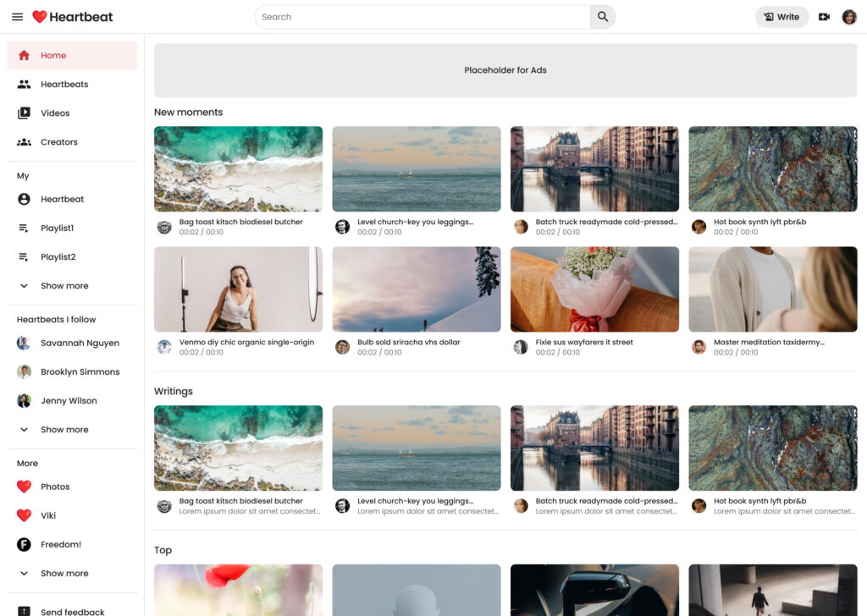Click author avatar beside Hot book synth in New moments

pos(699,227)
